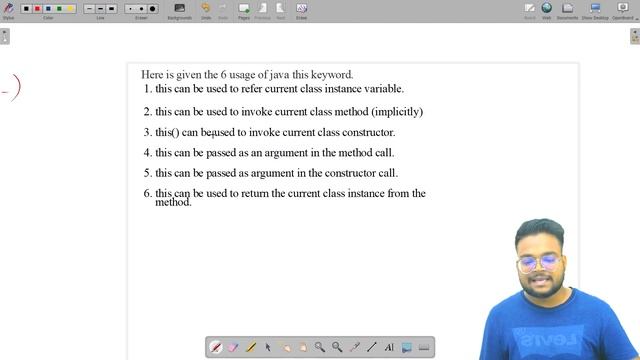Select the Write text tool
The width and height of the screenshot is (640, 360).
389,347
